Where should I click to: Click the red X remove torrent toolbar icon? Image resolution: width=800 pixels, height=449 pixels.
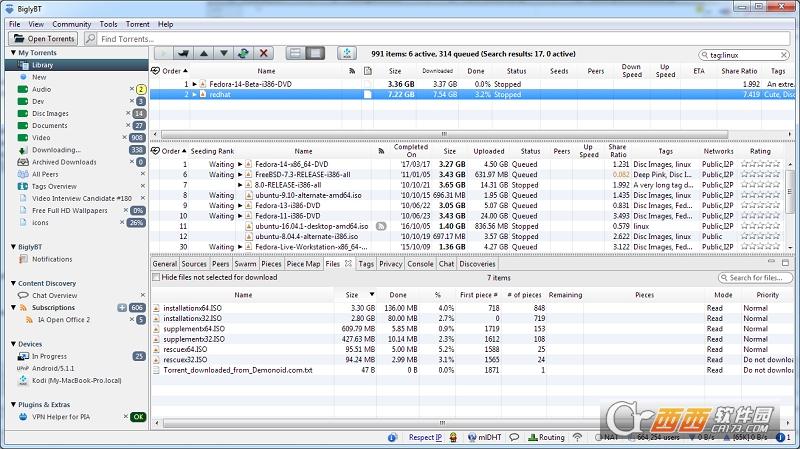point(263,53)
